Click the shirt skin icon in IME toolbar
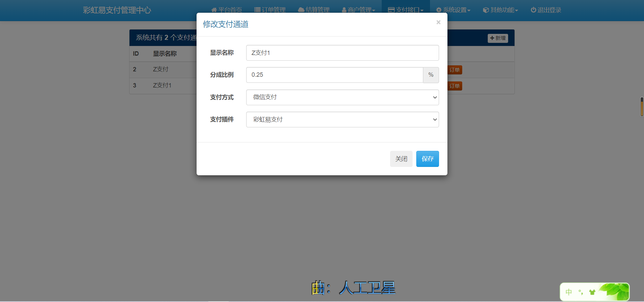Screen dimensions: 644x302 (x=592, y=292)
